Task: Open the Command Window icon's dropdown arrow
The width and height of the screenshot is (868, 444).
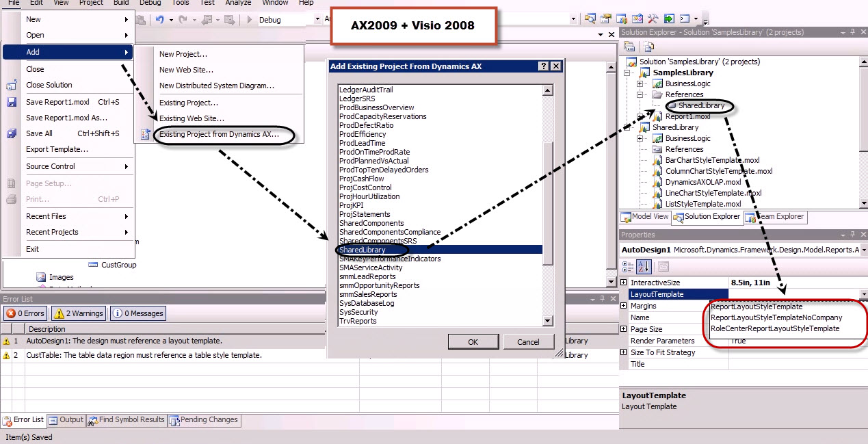Action: point(696,18)
